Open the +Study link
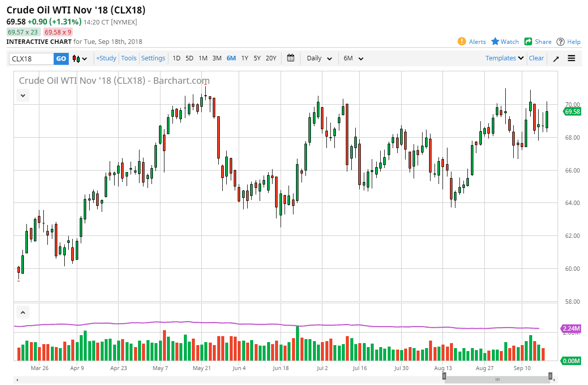The height and width of the screenshot is (385, 588). (106, 58)
